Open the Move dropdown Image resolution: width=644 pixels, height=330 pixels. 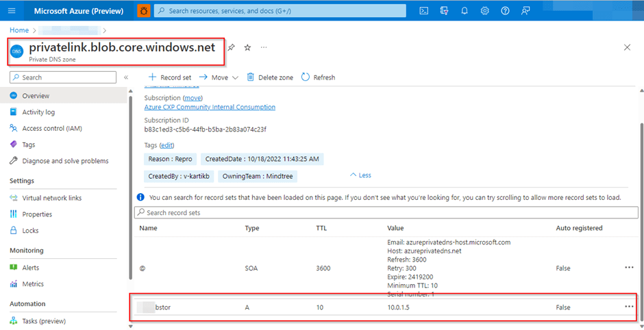219,77
